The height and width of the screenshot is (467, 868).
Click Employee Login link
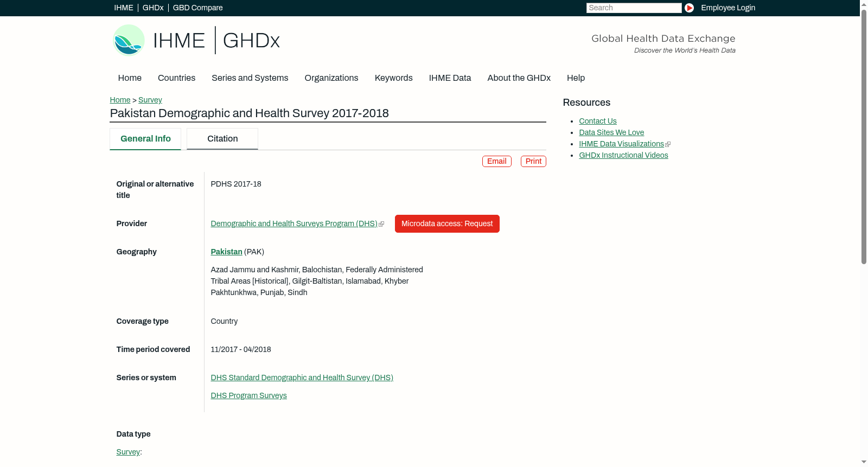pyautogui.click(x=728, y=8)
